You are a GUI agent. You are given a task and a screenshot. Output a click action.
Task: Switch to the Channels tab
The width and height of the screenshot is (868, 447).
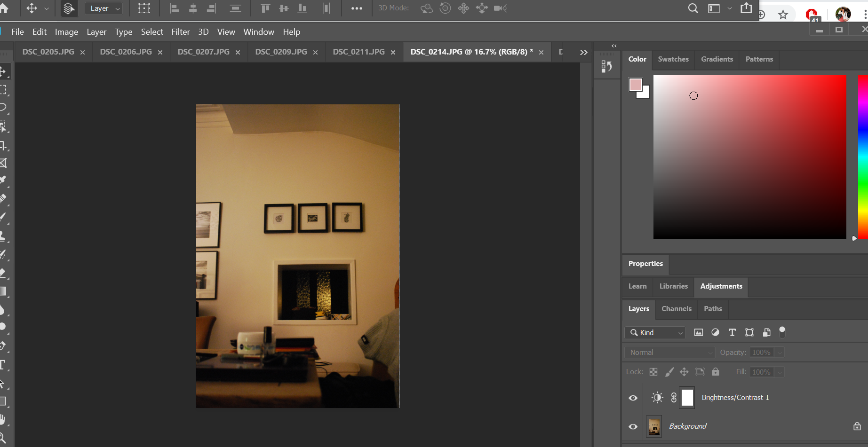[676, 309]
